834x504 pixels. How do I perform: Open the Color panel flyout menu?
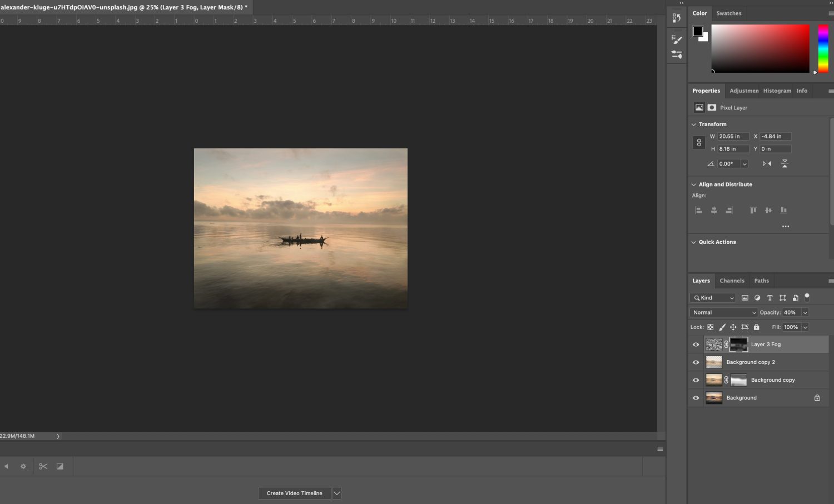pos(831,13)
